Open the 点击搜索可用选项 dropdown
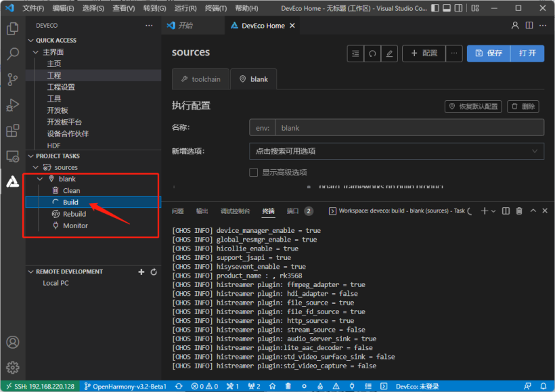The width and height of the screenshot is (555, 392). [397, 151]
